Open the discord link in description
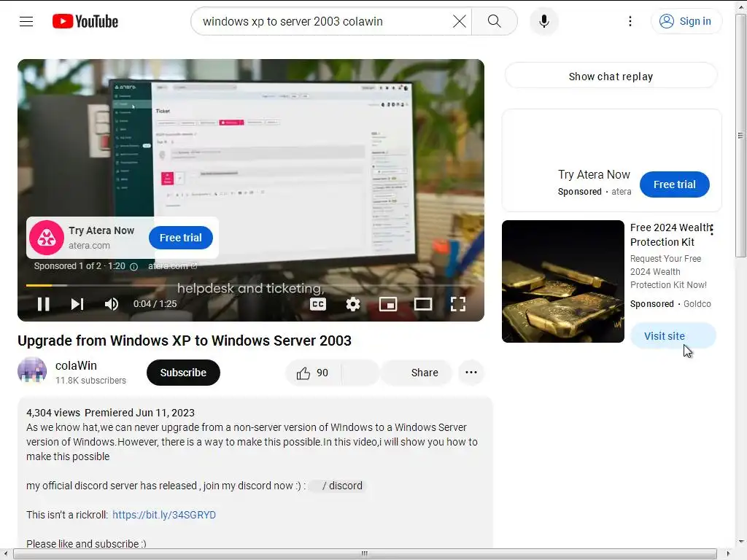The height and width of the screenshot is (560, 747). pyautogui.click(x=337, y=486)
